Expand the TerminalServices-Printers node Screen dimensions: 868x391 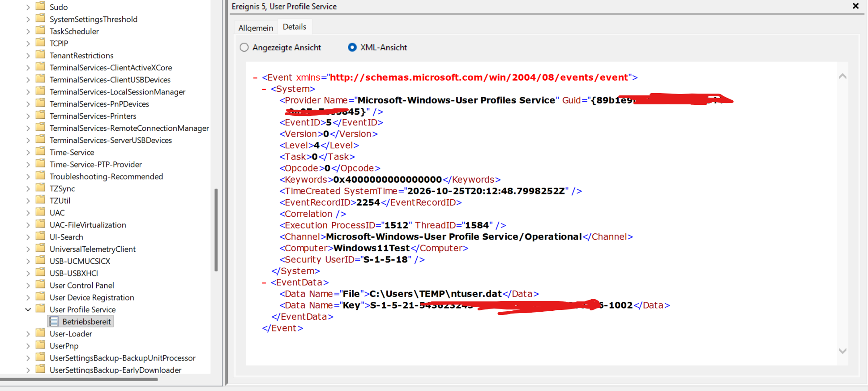(28, 116)
